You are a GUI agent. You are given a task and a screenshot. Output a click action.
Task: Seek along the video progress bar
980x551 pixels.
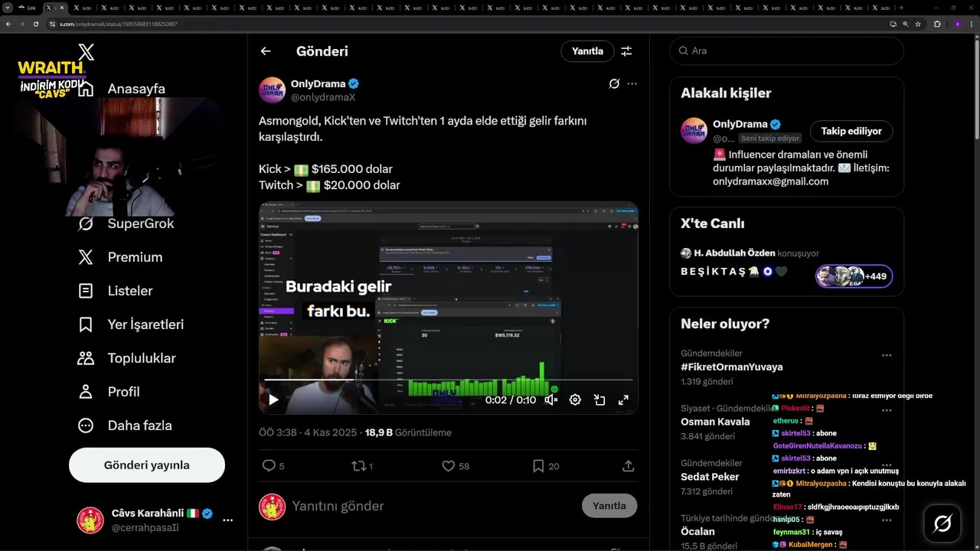pos(449,380)
